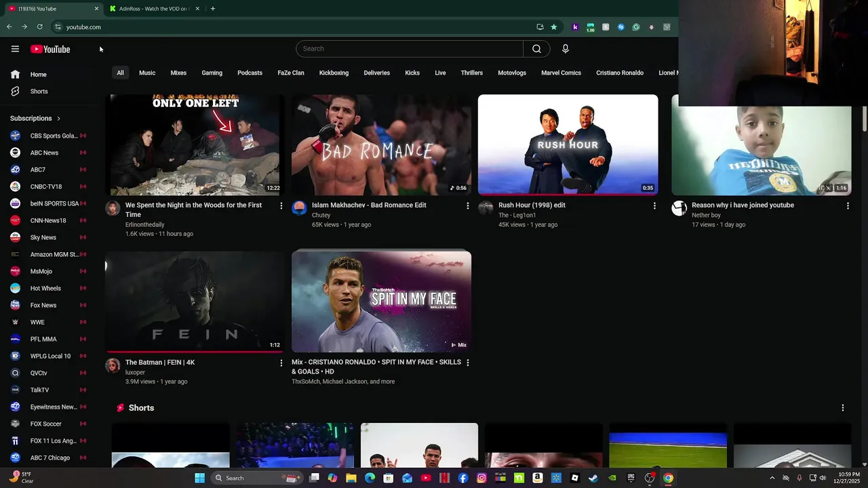Activate voice search microphone
Screen dimensions: 868x488
(565, 49)
